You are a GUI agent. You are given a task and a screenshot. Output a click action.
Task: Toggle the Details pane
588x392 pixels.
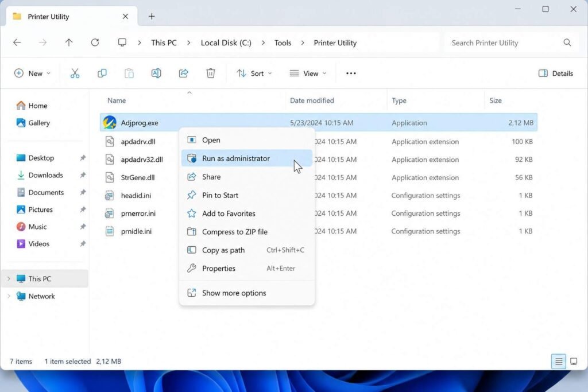click(x=556, y=73)
